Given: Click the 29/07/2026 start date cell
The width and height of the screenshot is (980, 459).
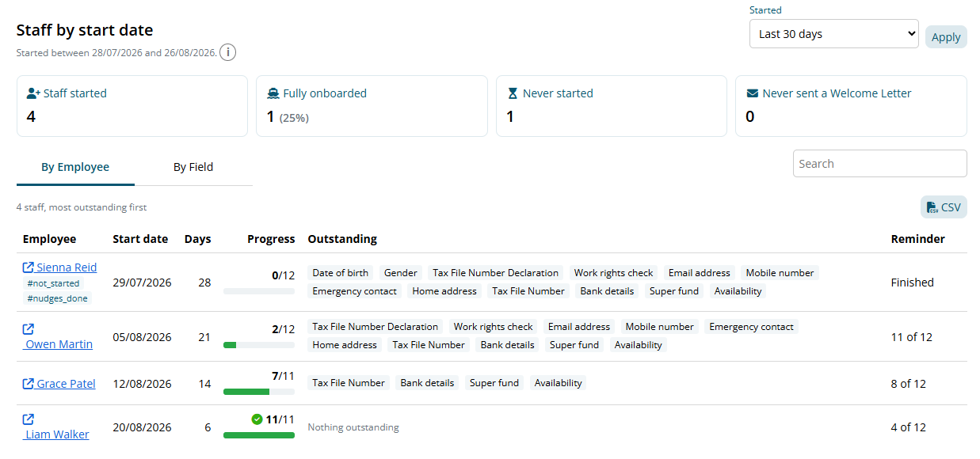Looking at the screenshot, I should 143,283.
